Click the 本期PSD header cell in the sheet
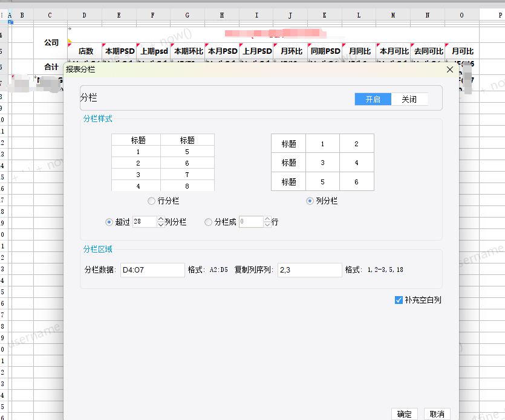The height and width of the screenshot is (420, 505). [x=119, y=51]
